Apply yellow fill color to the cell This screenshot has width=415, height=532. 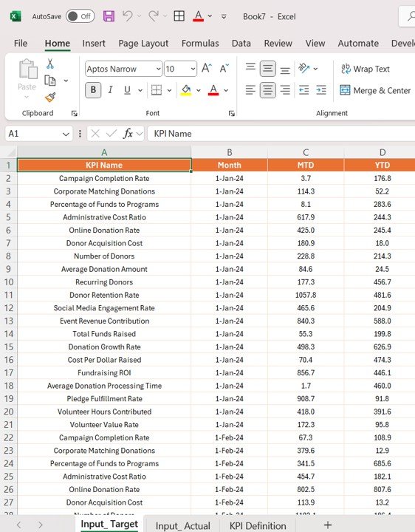(x=186, y=90)
